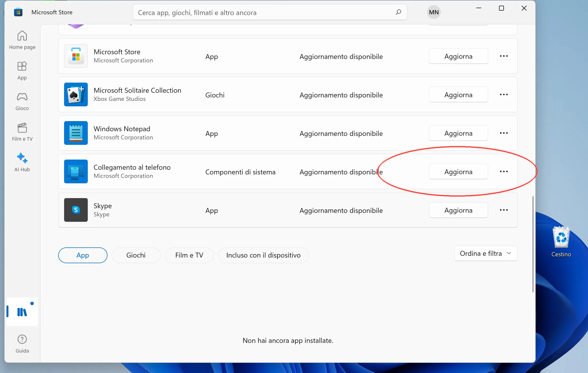Open the library section at sidebar bottom
Screen dimensions: 588x373
pyautogui.click(x=22, y=312)
